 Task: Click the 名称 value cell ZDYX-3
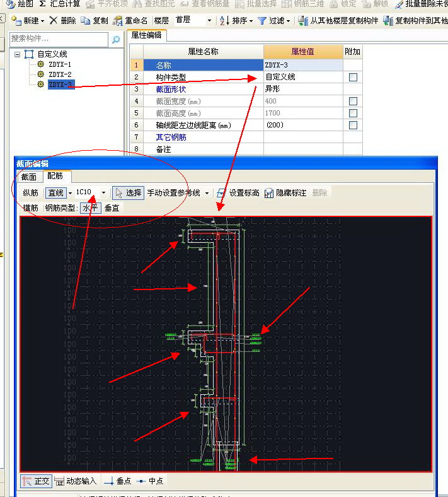303,65
